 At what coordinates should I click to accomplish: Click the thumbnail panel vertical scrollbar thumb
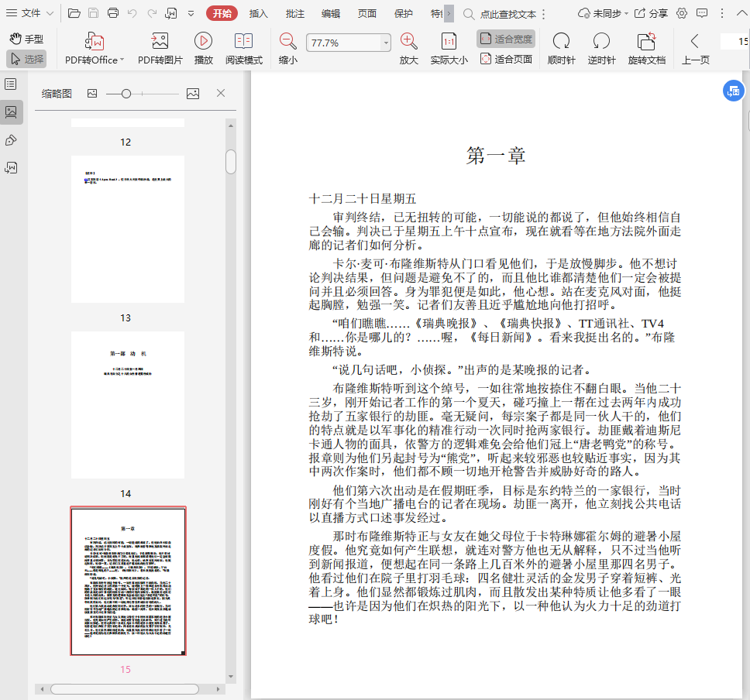click(231, 162)
